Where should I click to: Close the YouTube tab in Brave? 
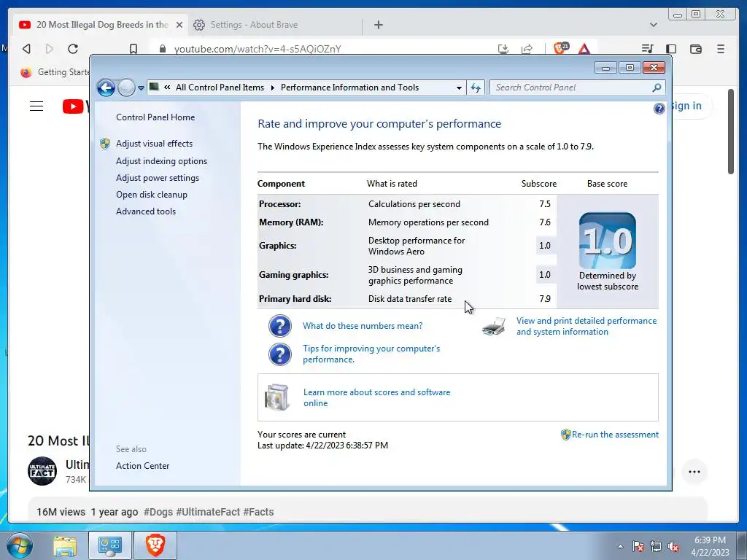point(179,25)
